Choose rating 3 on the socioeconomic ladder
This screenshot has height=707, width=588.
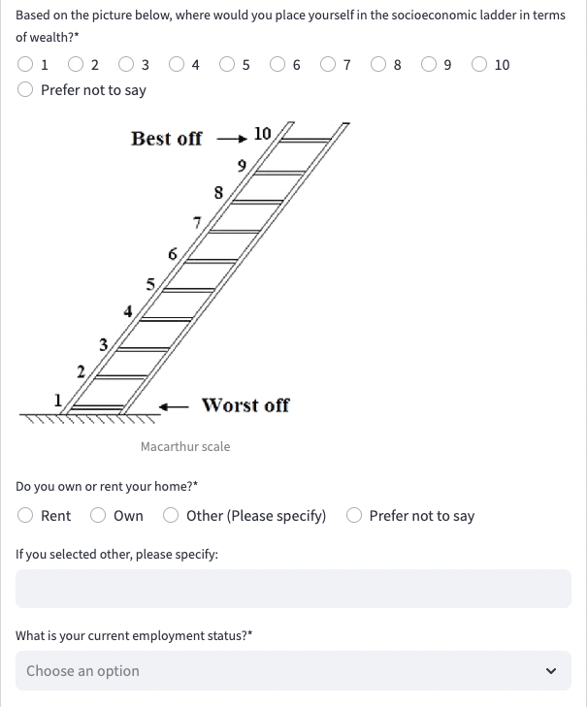tap(127, 65)
